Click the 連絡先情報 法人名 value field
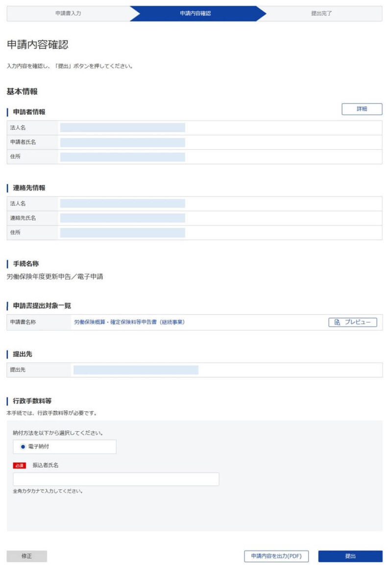 click(122, 203)
